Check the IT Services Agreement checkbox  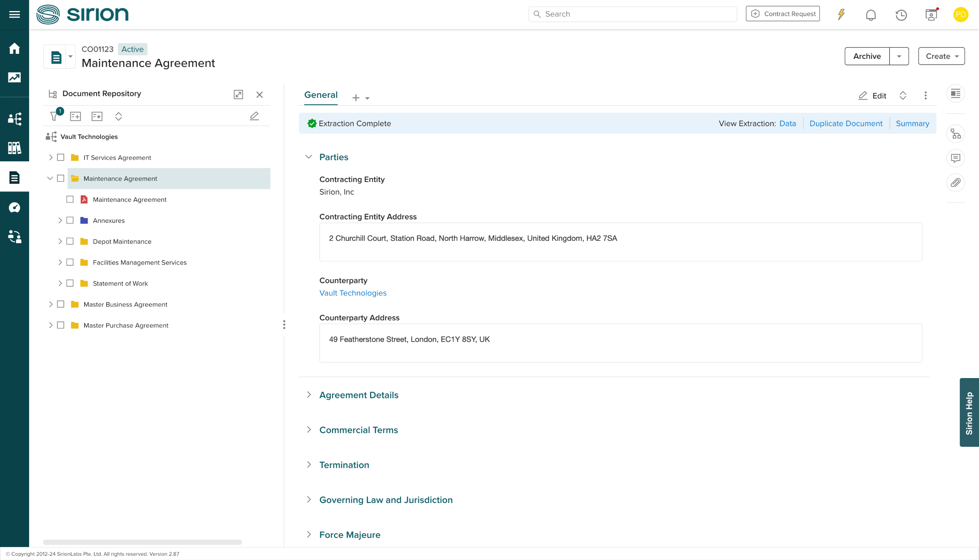click(x=61, y=157)
